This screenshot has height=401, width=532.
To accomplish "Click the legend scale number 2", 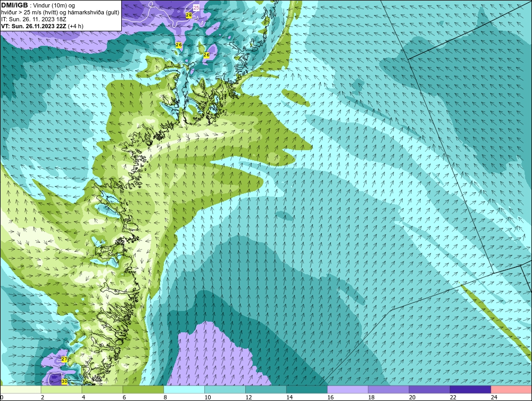I will pos(43,397).
